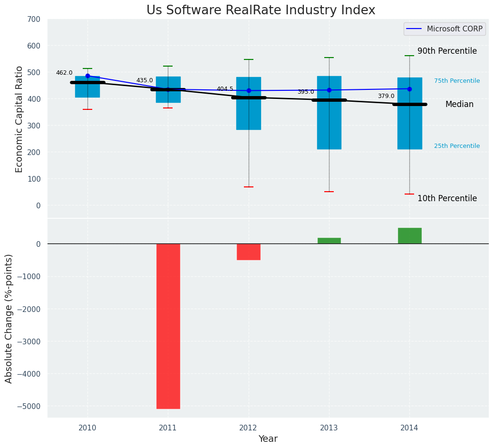Image resolution: width=494 pixels, height=448 pixels.
Task: Select Microsoft's 2014 blue data point
Action: [x=409, y=89]
